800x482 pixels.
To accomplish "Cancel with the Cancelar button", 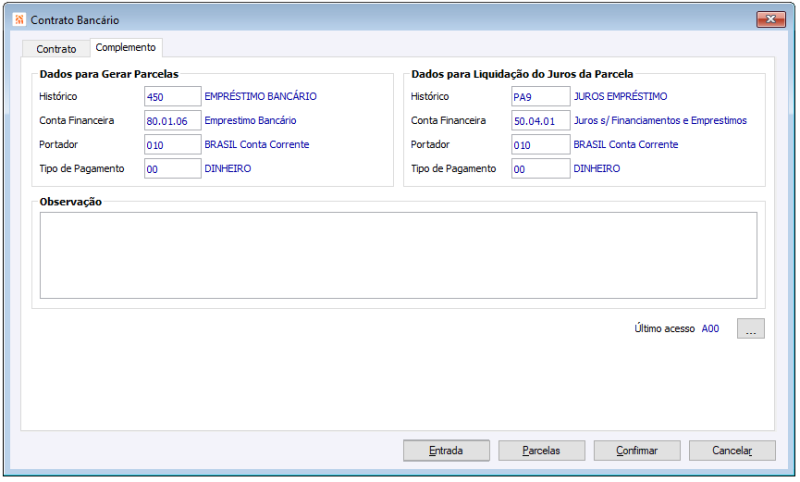I will click(732, 451).
